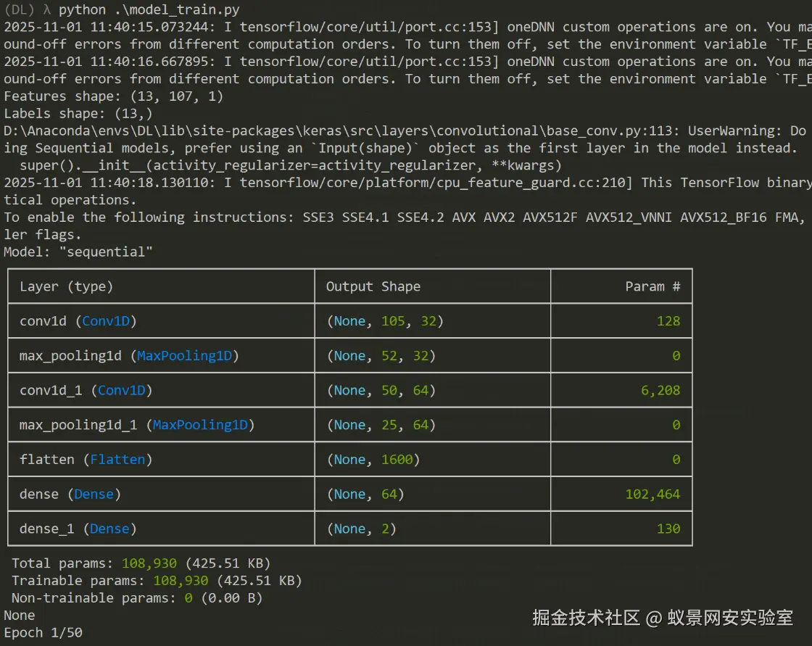Click the "Output Shape" column header
This screenshot has width=812, height=646.
coord(373,286)
